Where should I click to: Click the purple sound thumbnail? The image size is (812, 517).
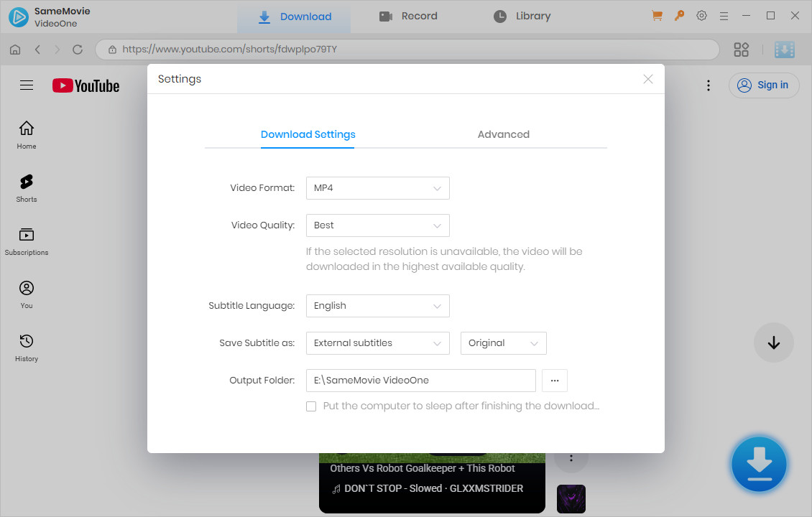(571, 499)
